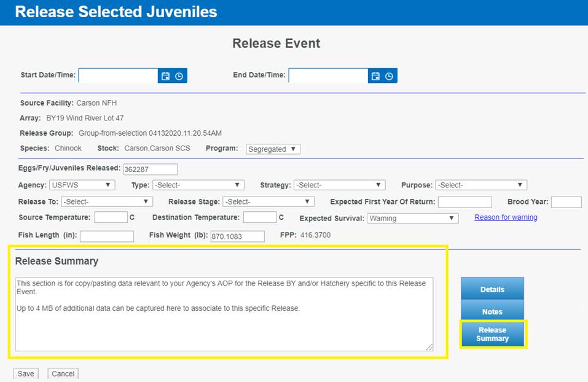Choose a value in the Purpose dropdown

click(480, 185)
